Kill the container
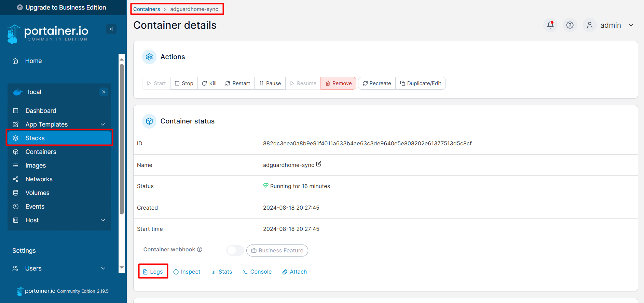Viewport: 644px width, 303px height. [x=209, y=83]
